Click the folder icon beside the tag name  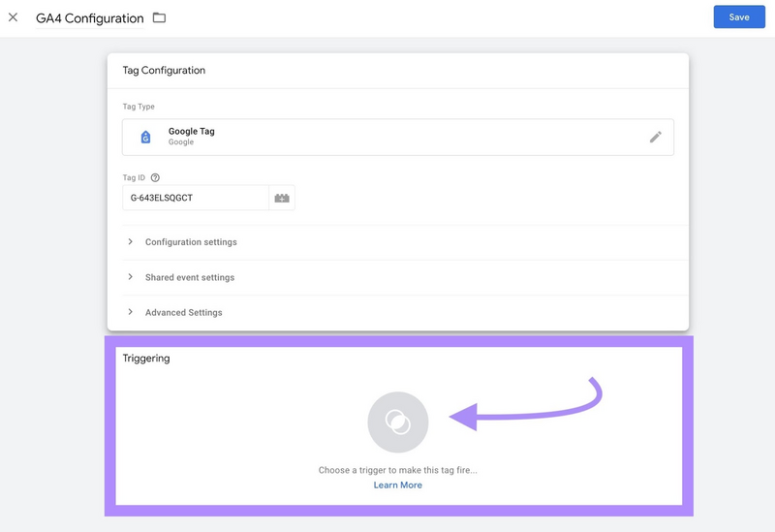click(159, 17)
